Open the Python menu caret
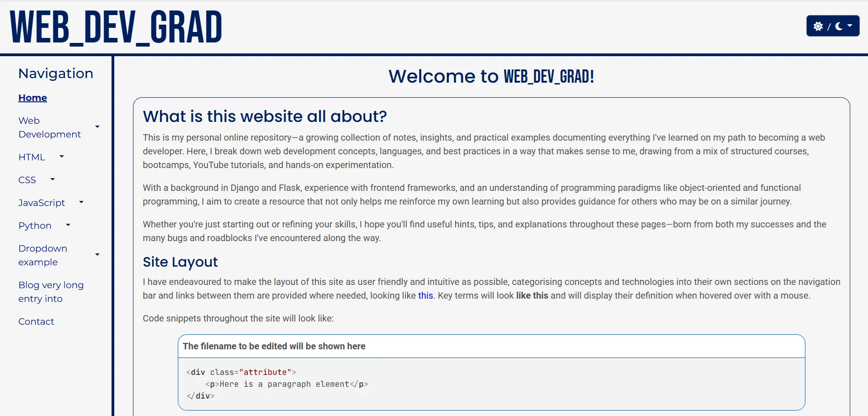This screenshot has width=868, height=416. (x=68, y=225)
